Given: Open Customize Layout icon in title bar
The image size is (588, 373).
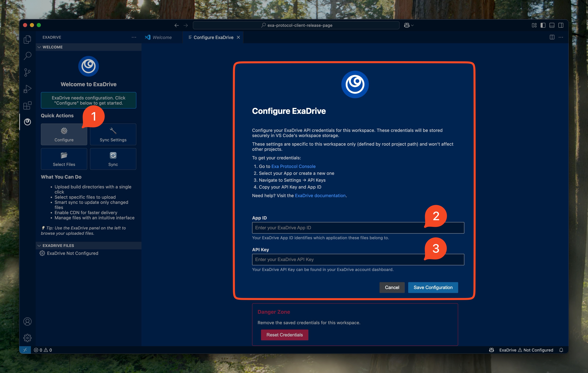Looking at the screenshot, I should pos(534,25).
